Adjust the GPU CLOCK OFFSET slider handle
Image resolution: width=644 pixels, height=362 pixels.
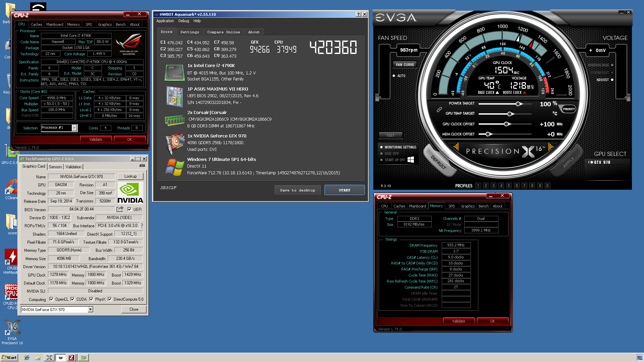[507, 124]
